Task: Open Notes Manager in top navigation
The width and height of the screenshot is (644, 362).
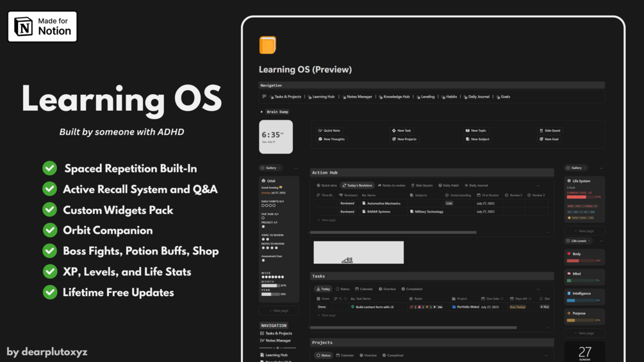Action: tap(357, 97)
